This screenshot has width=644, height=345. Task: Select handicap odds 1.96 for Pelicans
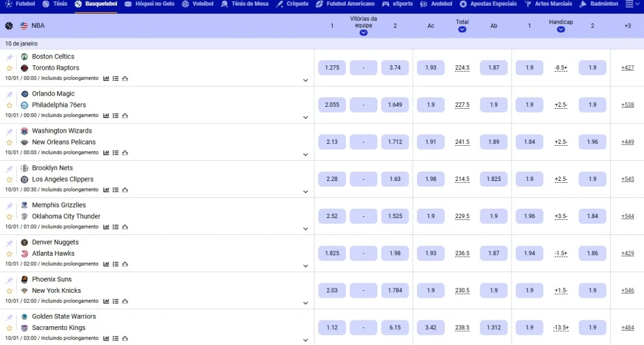point(592,142)
